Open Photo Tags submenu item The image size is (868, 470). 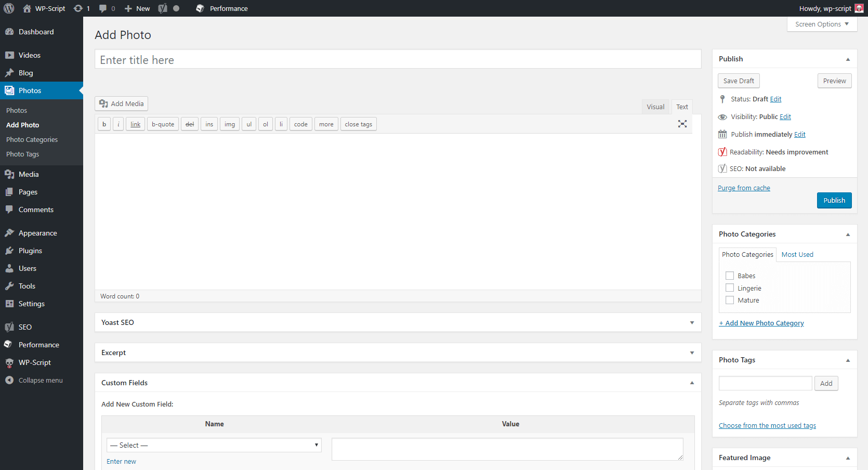(22, 154)
